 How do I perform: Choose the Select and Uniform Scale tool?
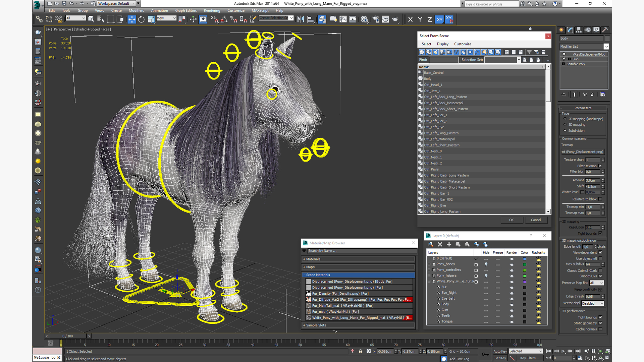pyautogui.click(x=151, y=19)
